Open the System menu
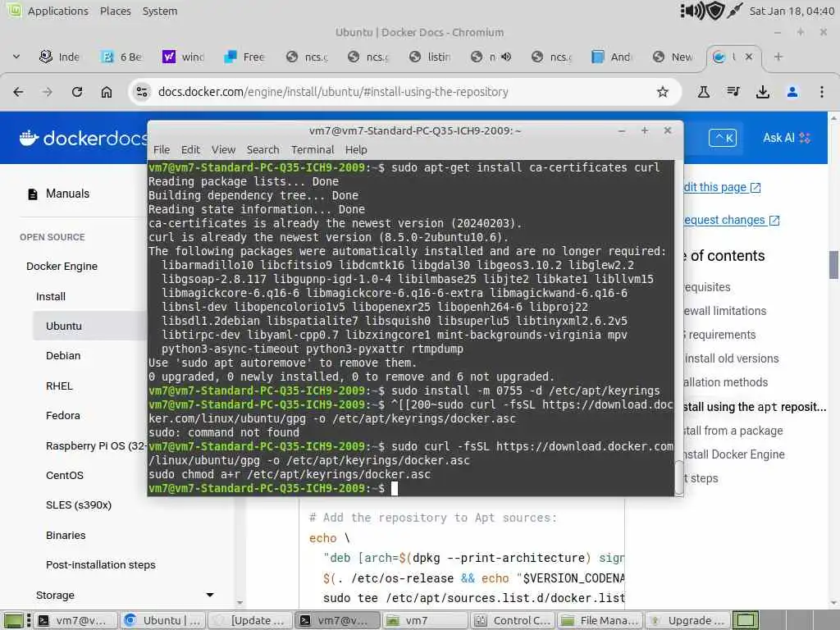The image size is (840, 630). (x=160, y=11)
